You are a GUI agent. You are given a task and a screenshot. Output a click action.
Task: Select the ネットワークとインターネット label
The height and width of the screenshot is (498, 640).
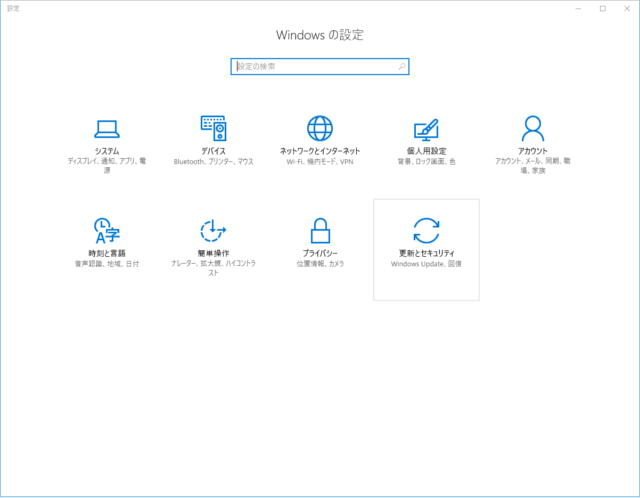point(320,151)
